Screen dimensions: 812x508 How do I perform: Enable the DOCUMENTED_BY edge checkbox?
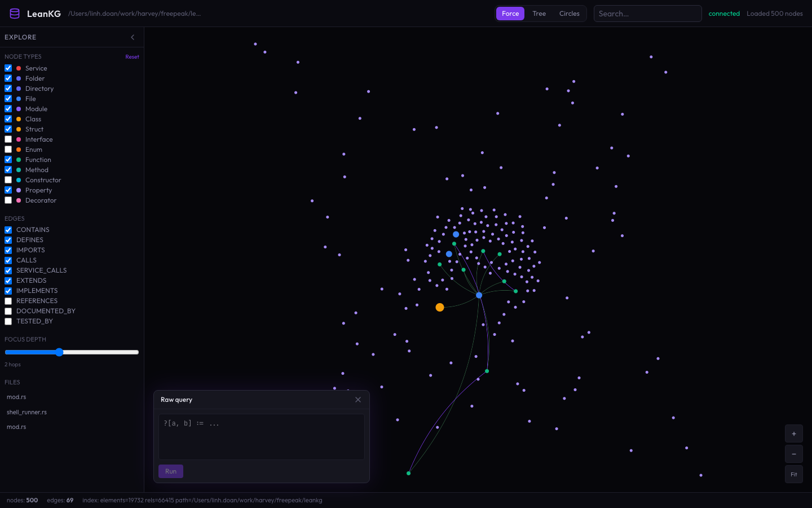8,311
